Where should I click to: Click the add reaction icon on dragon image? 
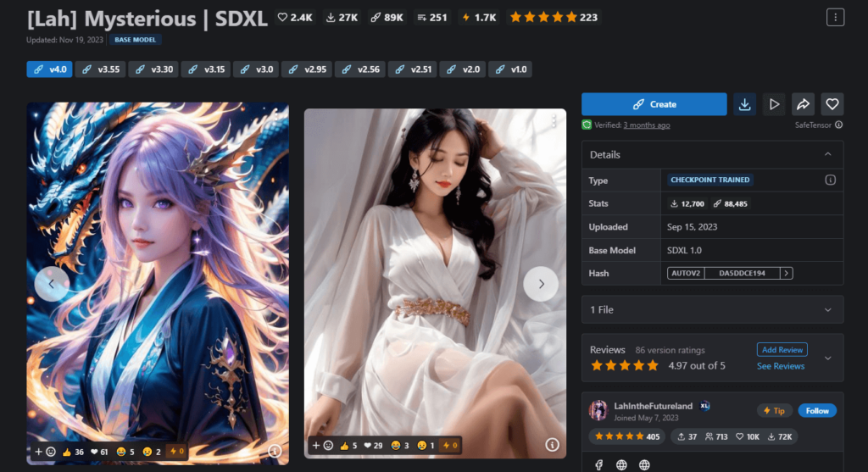click(x=43, y=452)
